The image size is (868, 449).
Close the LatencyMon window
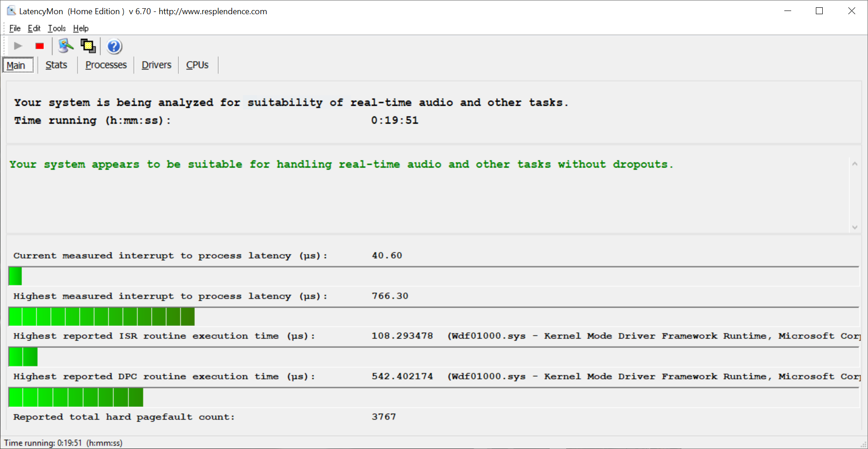click(x=851, y=11)
